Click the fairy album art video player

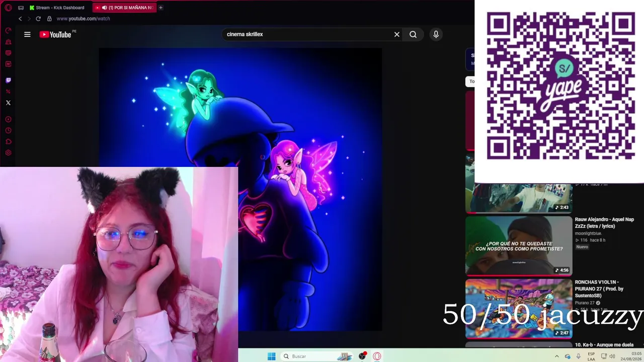pyautogui.click(x=240, y=190)
